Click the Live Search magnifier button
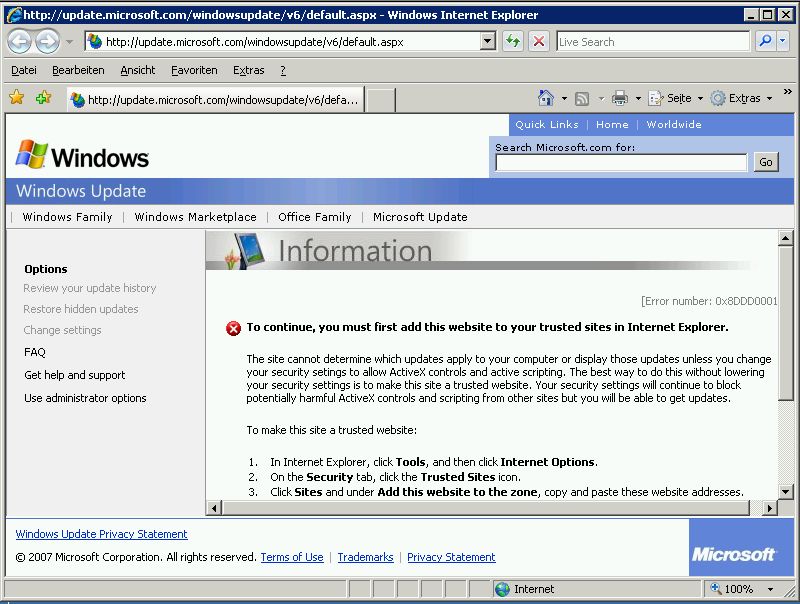 coord(765,41)
